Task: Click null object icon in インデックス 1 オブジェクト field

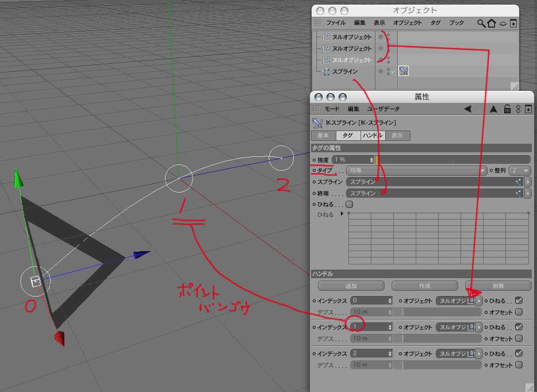Action: (471, 327)
